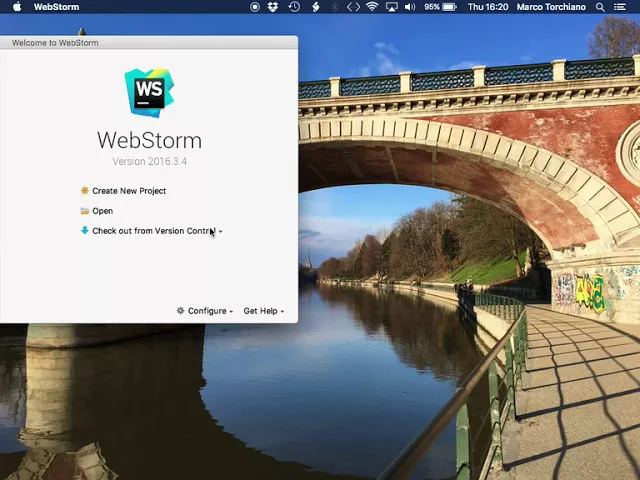Click the WebStorm heading text
This screenshot has width=640, height=480.
(x=149, y=140)
